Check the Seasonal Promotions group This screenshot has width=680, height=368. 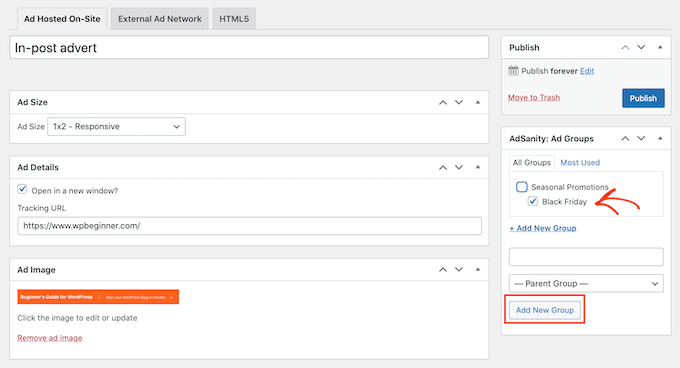(x=522, y=187)
